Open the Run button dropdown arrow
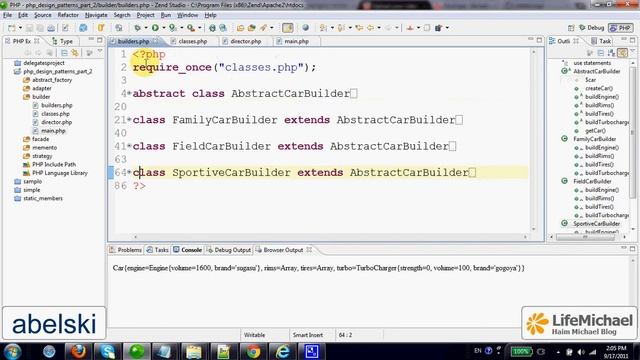The image size is (640, 360). coord(163,28)
